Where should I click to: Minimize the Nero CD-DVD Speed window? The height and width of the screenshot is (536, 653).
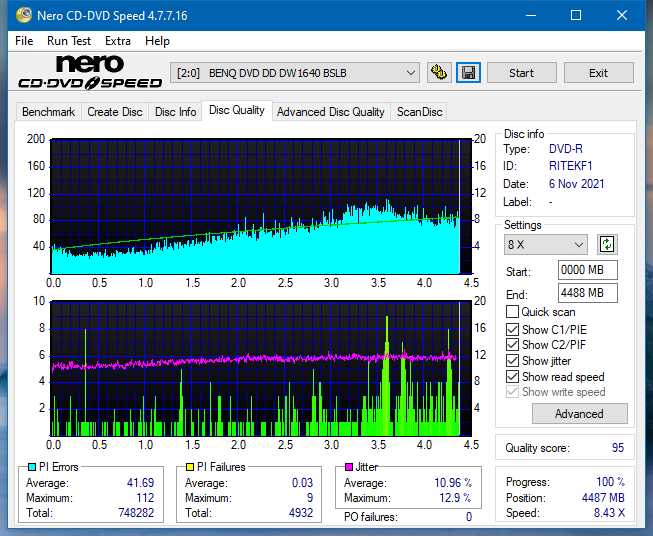(531, 15)
